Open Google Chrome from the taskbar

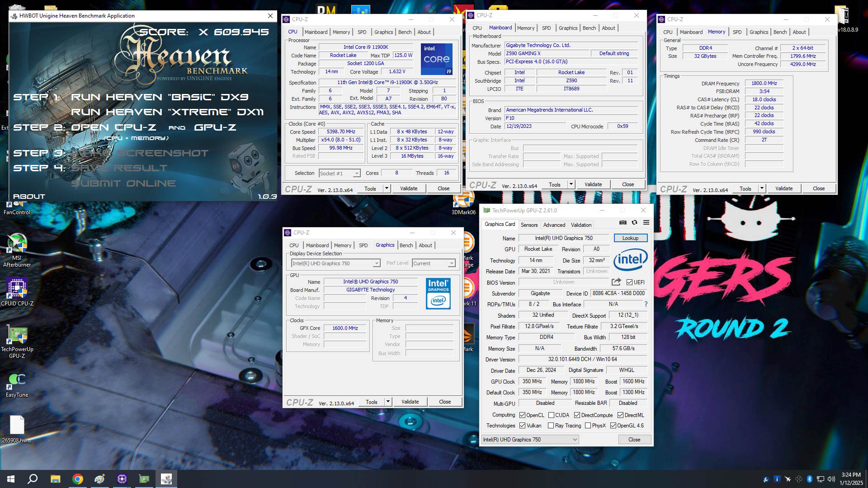[78, 479]
